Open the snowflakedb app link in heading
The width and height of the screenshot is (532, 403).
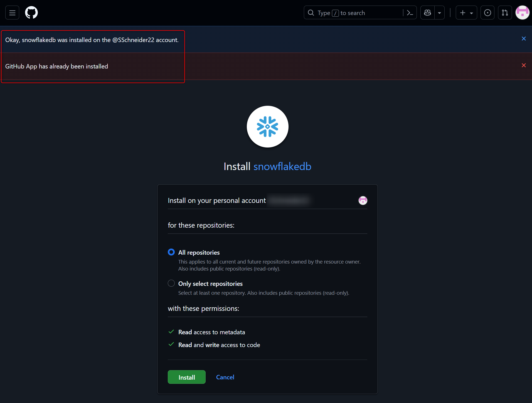tap(282, 166)
